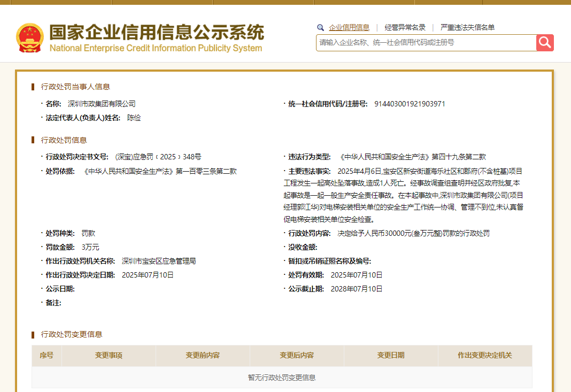
Task: Click the 公示截止期 date 2028年07月10日
Action: click(357, 289)
